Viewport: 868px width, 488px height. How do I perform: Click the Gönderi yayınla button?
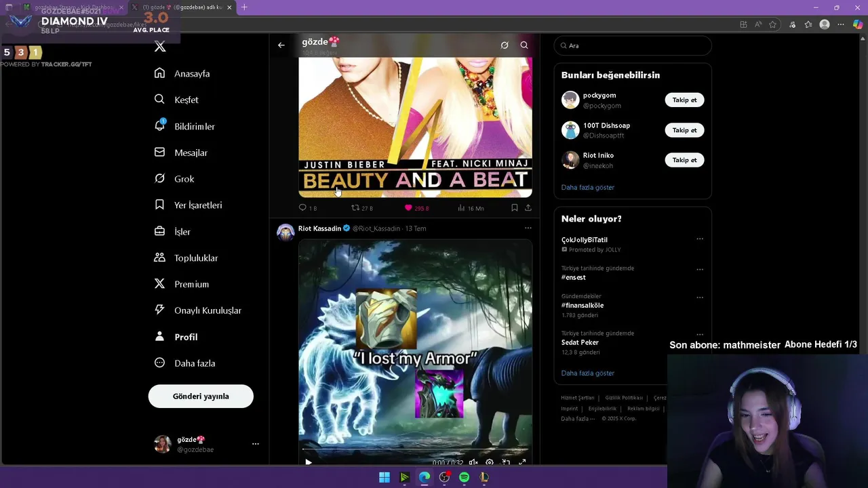(x=201, y=396)
